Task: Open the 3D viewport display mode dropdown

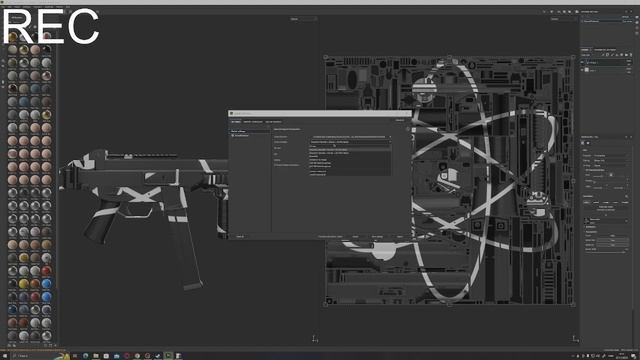Action: coord(303,19)
